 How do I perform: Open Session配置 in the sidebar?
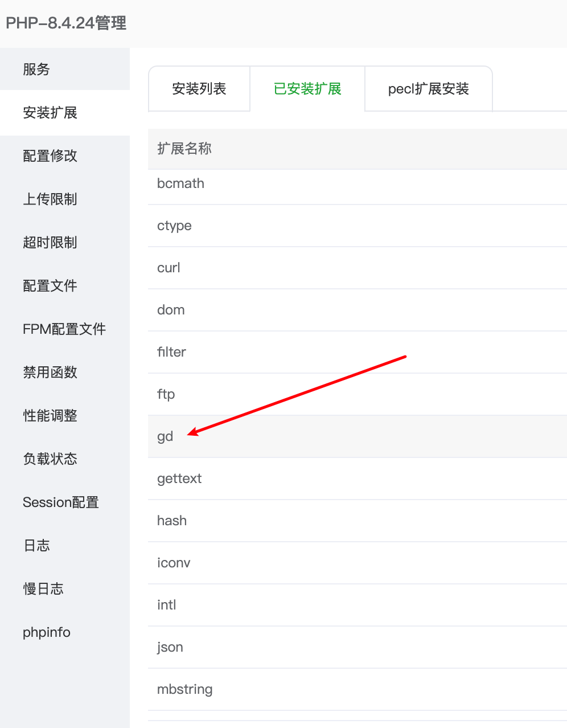65,502
